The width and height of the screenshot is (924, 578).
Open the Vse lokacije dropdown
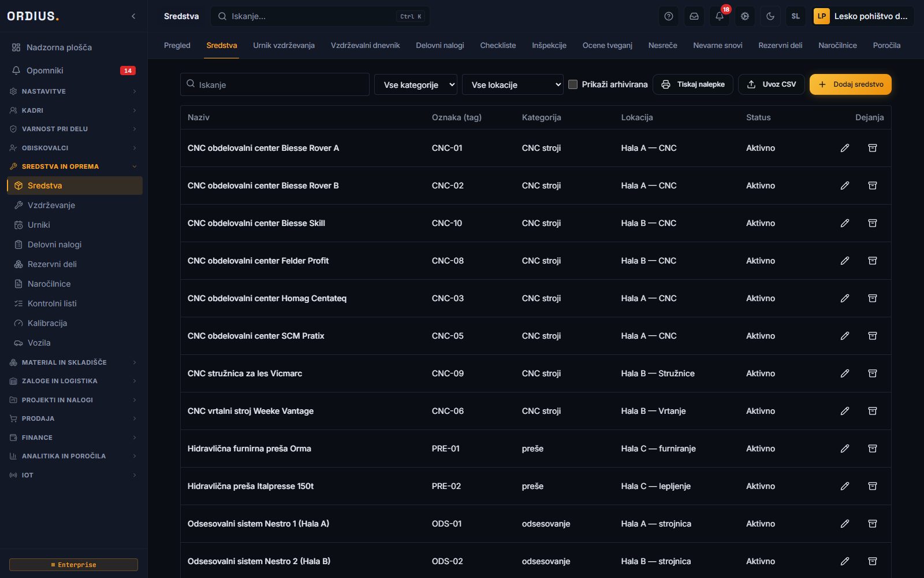[513, 84]
